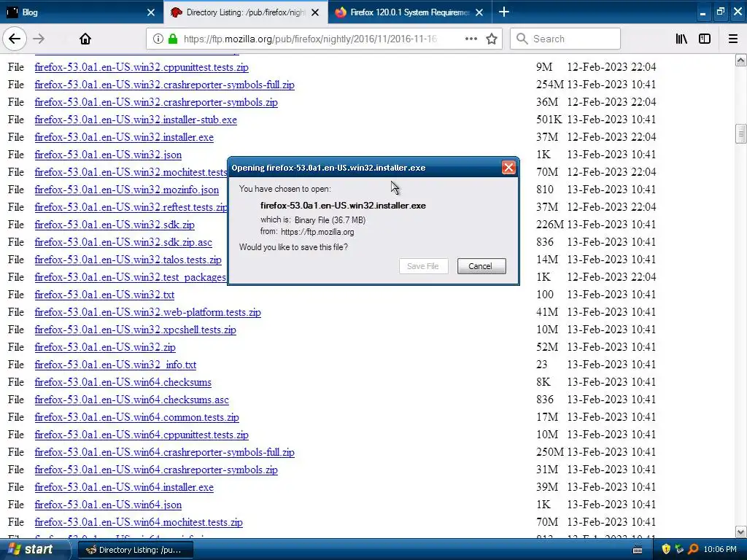The width and height of the screenshot is (747, 560).
Task: Click the security shield tray icon
Action: (x=666, y=550)
